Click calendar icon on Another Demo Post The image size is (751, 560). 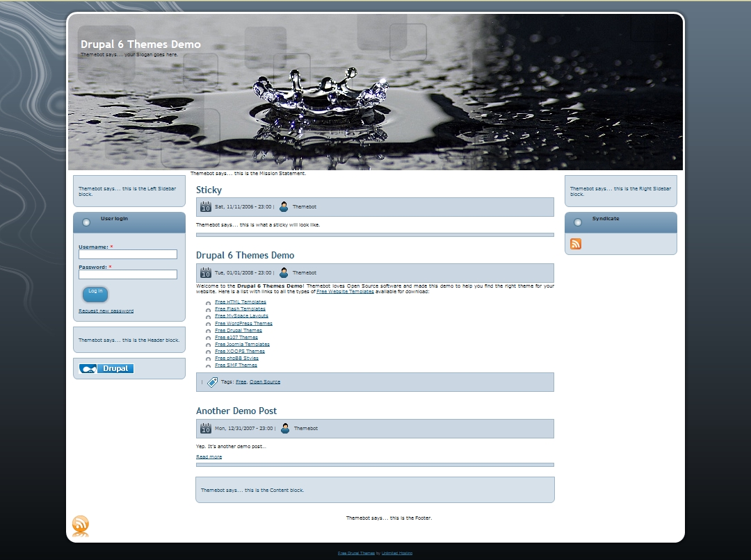206,428
